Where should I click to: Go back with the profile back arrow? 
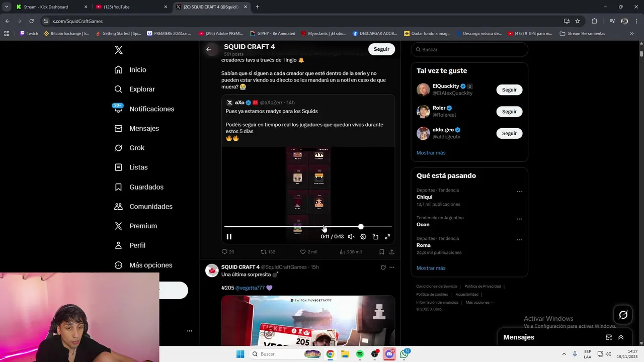[209, 49]
